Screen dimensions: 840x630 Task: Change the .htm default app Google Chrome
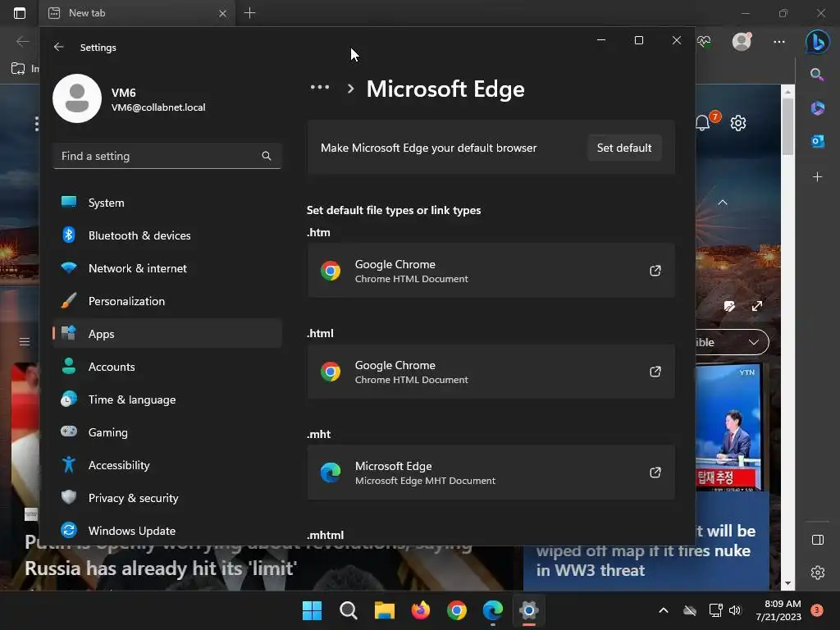tap(491, 271)
